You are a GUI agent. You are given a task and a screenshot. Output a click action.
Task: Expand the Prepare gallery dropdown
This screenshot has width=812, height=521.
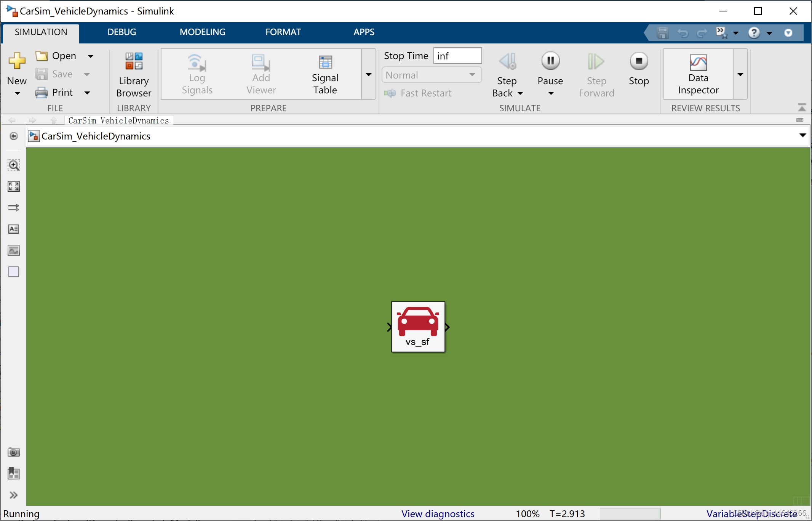tap(369, 74)
